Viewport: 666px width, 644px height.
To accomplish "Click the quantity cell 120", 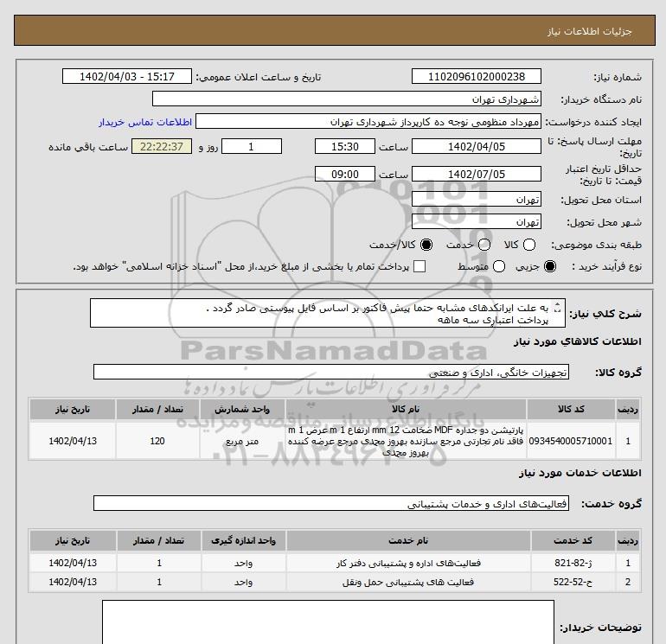I will click(157, 441).
